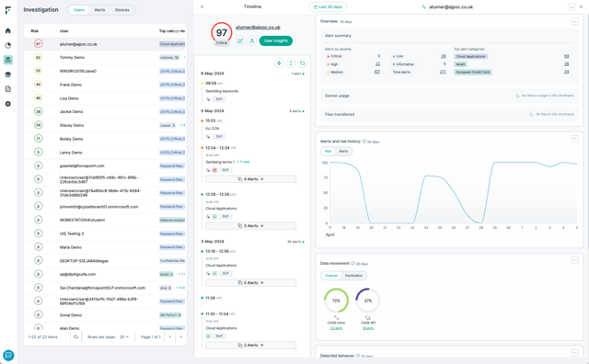Image resolution: width=589 pixels, height=364 pixels.
Task: Click the info icon next to Alerts and risk history
Action: [364, 142]
